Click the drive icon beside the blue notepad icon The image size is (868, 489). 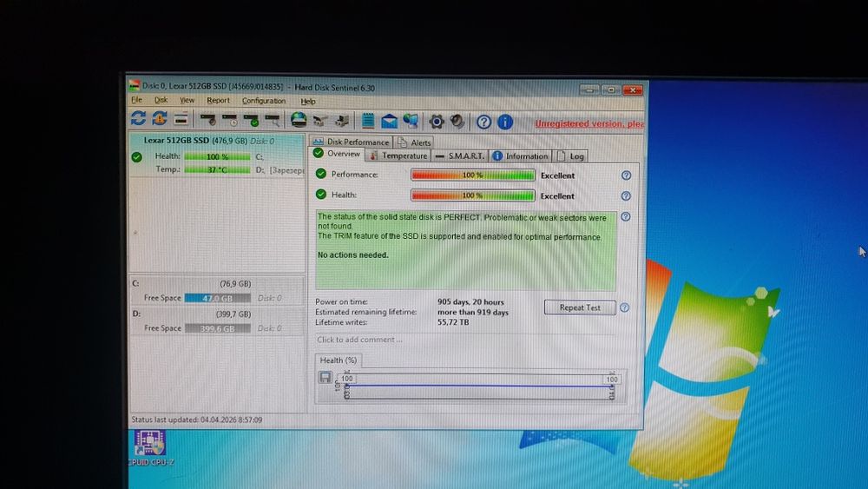pos(341,120)
